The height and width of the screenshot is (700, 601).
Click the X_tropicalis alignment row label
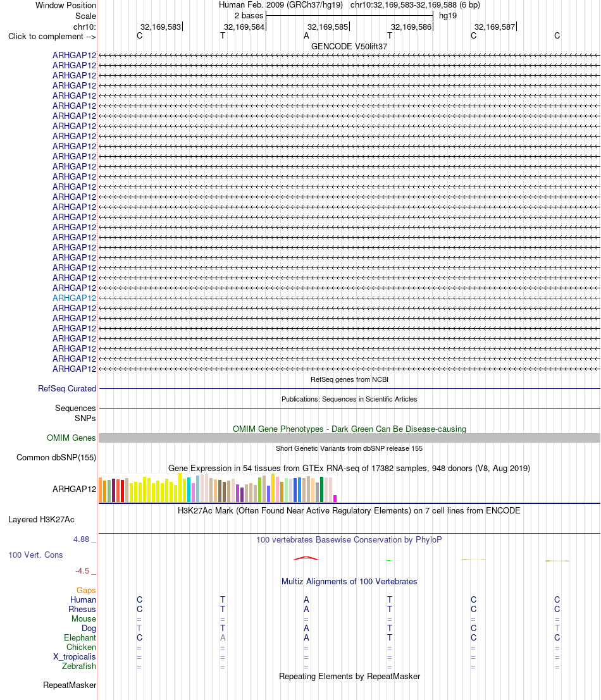[75, 657]
